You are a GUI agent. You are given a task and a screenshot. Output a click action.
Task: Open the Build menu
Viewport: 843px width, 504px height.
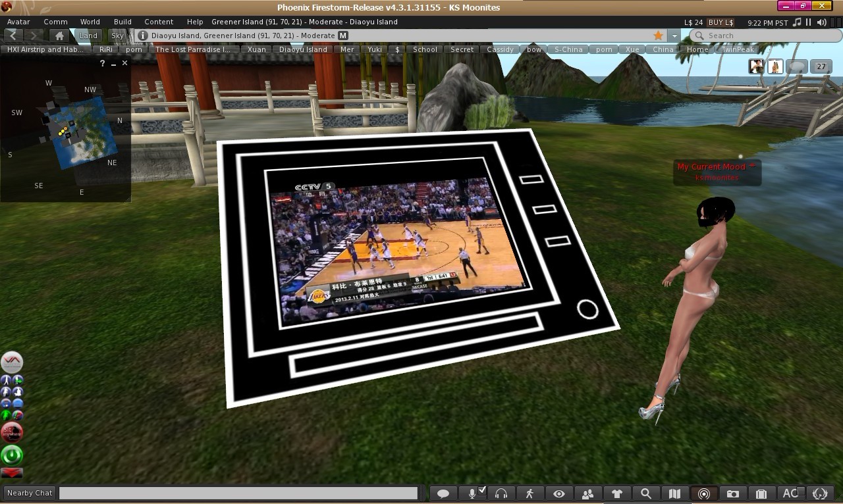pyautogui.click(x=122, y=22)
